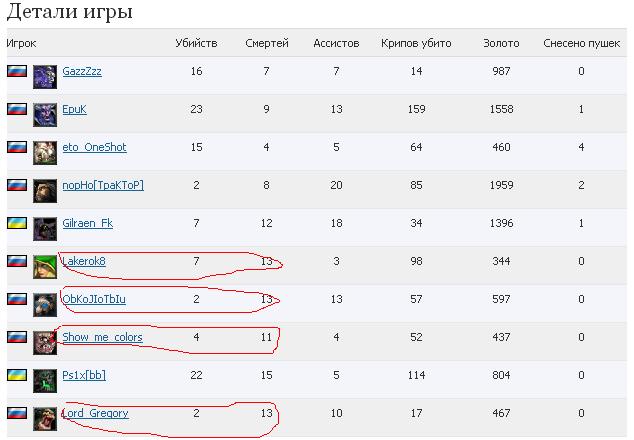Viewport: 634px width, 440px height.
Task: Click Show_me_colors' hero avatar icon
Action: (x=45, y=343)
